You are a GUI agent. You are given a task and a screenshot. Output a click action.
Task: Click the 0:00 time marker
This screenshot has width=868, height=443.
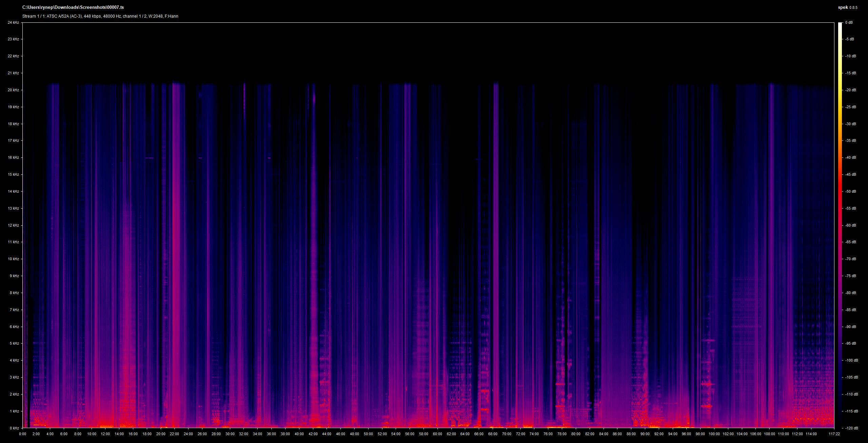(22, 434)
